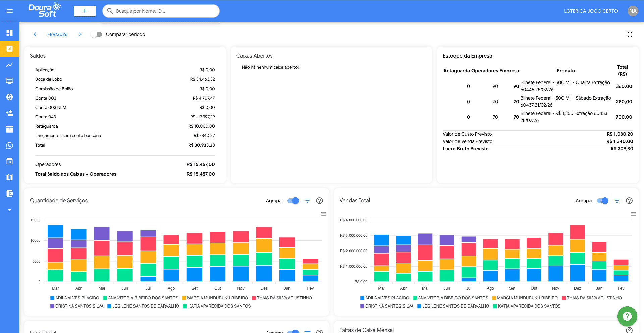The width and height of the screenshot is (644, 333).
Task: Open the filter icon on Vendas Total
Action: pos(617,200)
